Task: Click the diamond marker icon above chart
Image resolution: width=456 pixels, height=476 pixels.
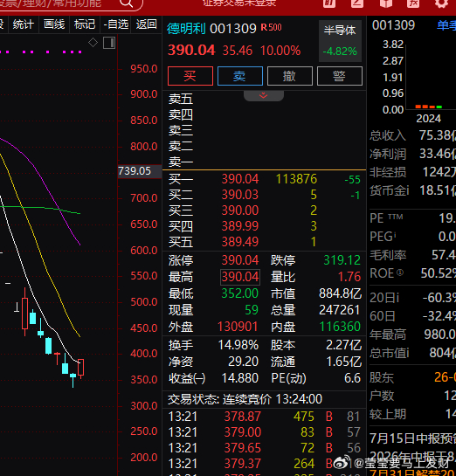Action: [x=93, y=43]
